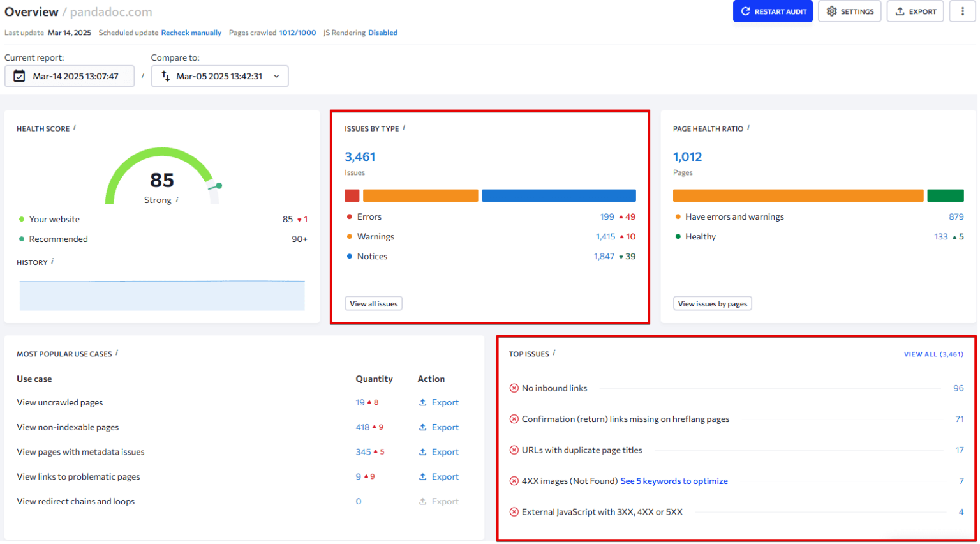Click the Pages crawled 1012/1000 link
Viewport: 980px width, 544px height.
297,33
